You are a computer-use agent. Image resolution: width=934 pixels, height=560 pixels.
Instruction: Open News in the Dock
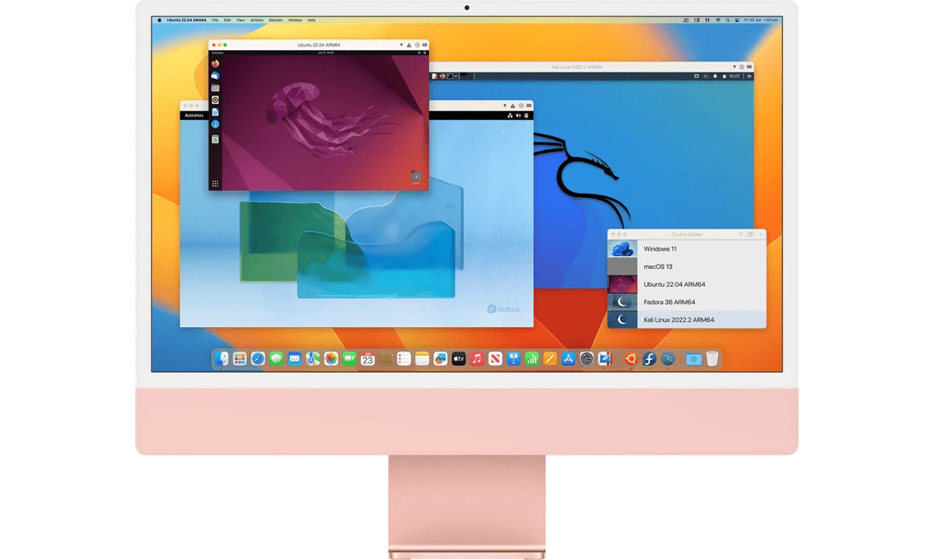coord(495,359)
